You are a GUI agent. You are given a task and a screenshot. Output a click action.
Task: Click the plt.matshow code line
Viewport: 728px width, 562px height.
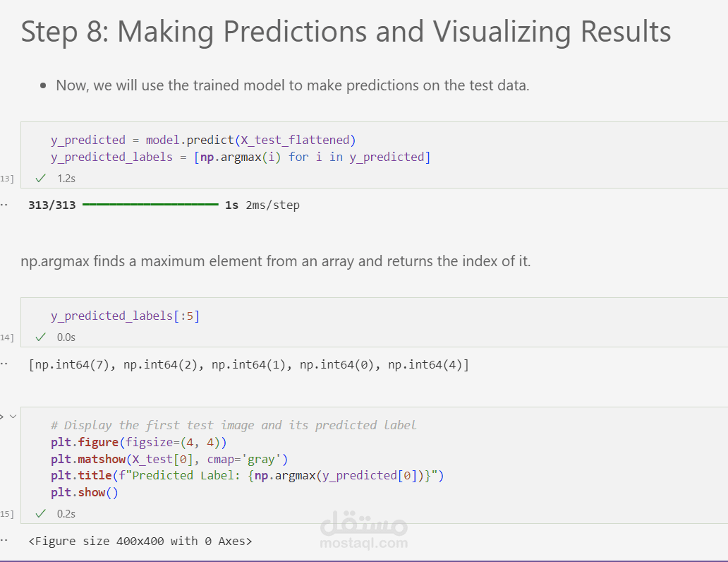[x=169, y=459]
